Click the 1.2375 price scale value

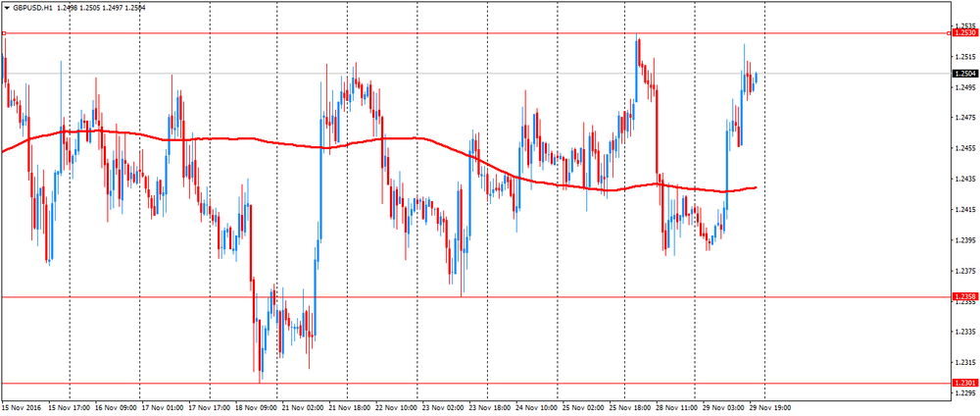[x=965, y=271]
